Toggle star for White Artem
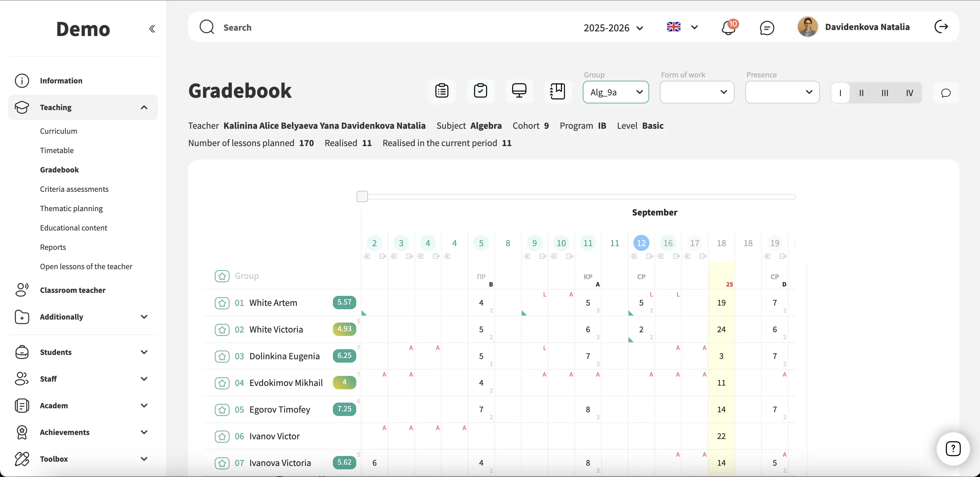The height and width of the screenshot is (477, 980). pyautogui.click(x=222, y=303)
